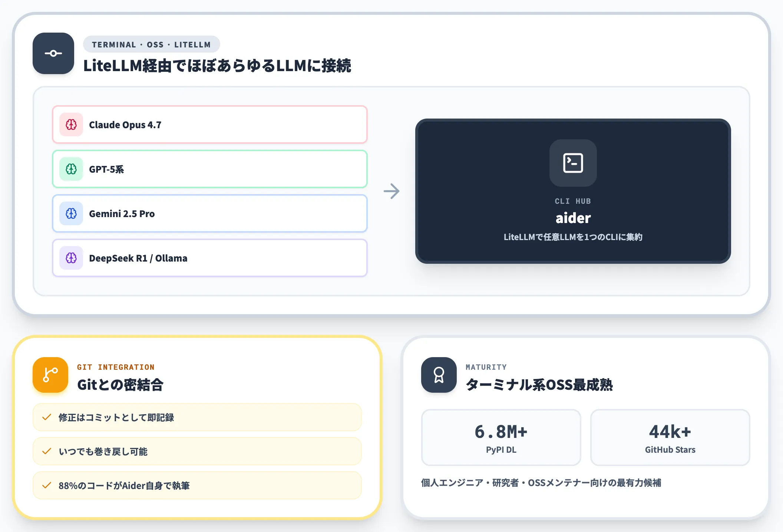Click the CLI HUB label
Viewport: 783px width, 532px height.
click(x=573, y=201)
